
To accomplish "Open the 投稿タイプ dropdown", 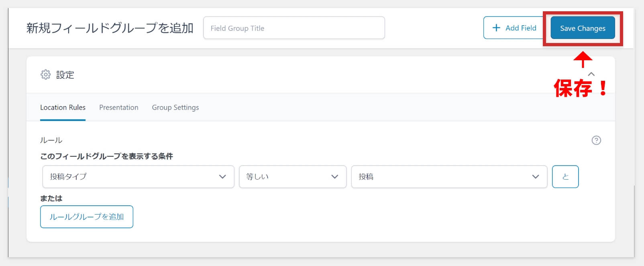I will tap(138, 176).
